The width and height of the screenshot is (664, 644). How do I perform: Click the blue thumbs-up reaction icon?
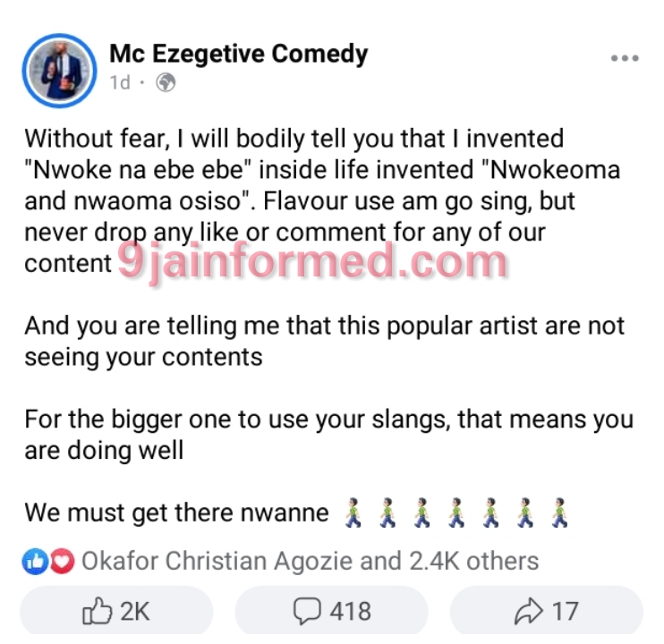click(36, 562)
